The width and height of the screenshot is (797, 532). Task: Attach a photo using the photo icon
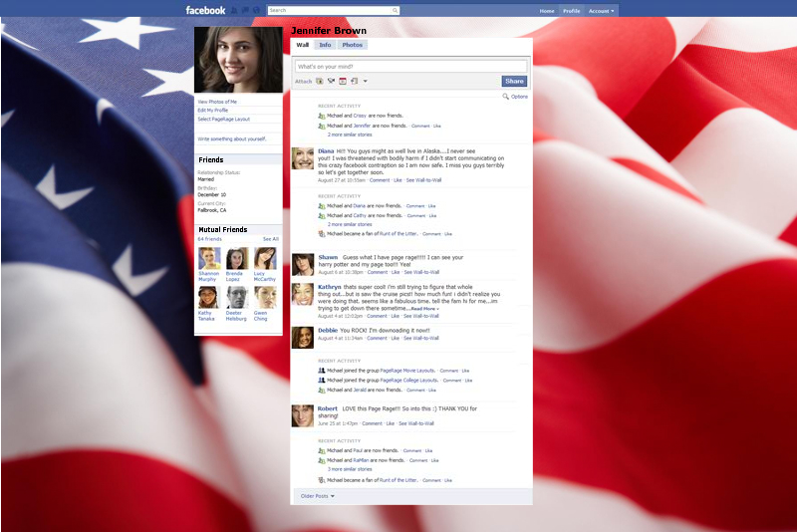319,81
